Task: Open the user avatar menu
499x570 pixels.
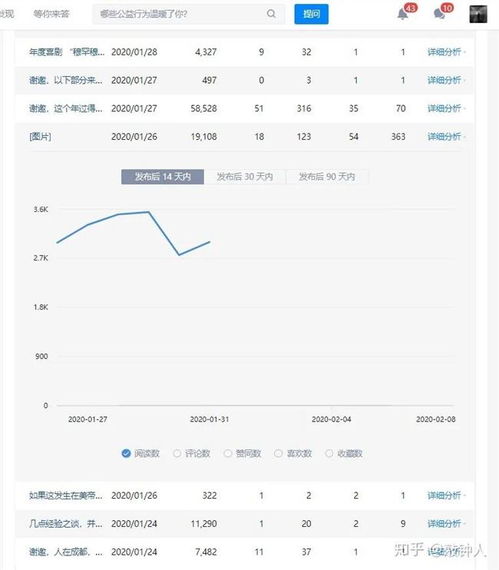Action: click(x=478, y=14)
